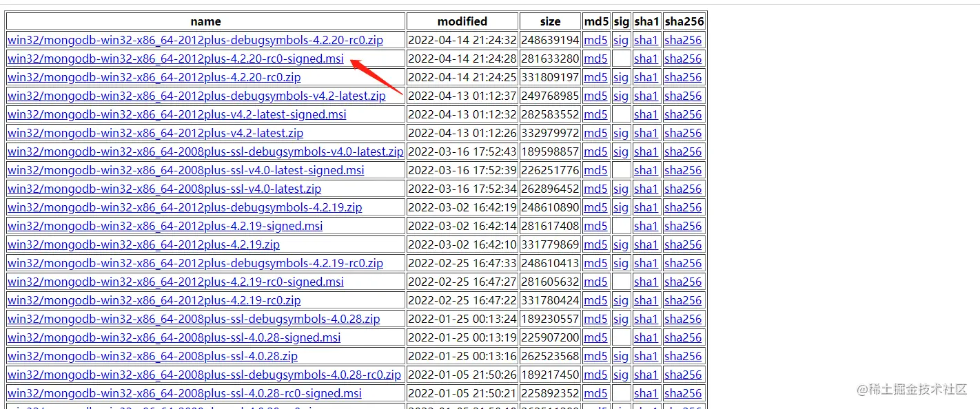Click the modified column header
The image size is (980, 409).
pos(462,21)
